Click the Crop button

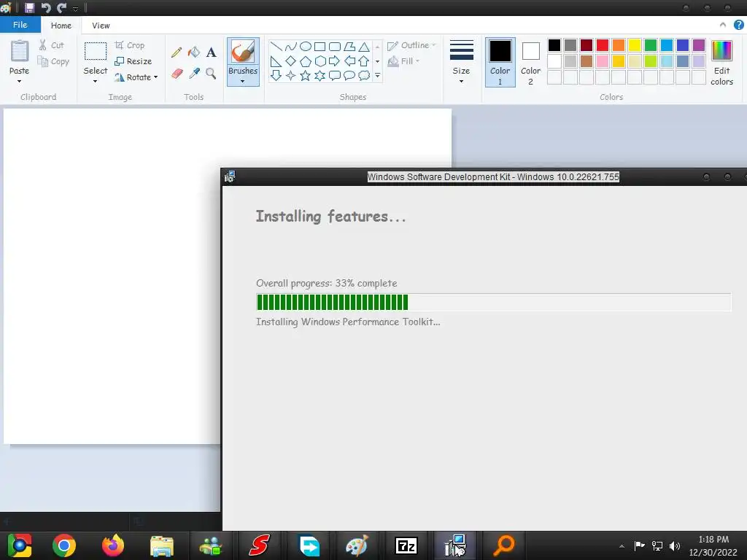130,45
